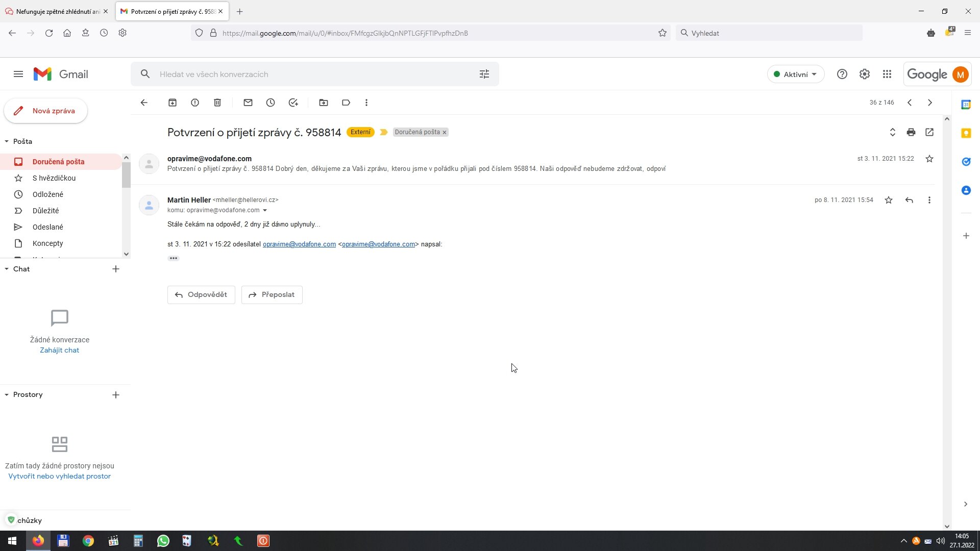
Task: Report conversation as spam
Action: 195,103
